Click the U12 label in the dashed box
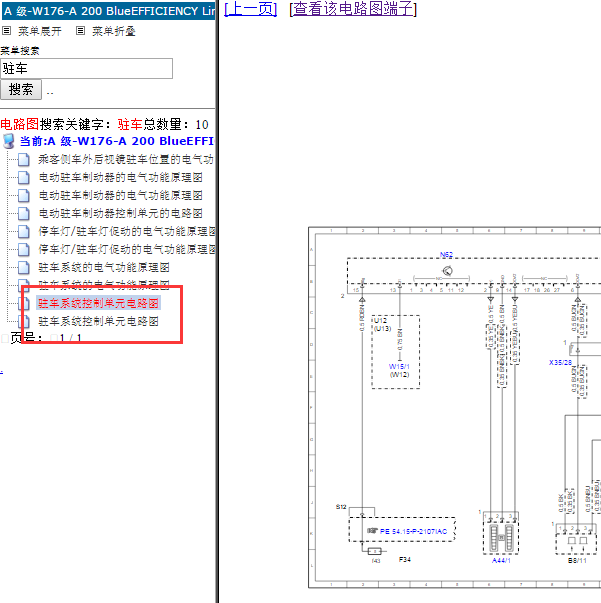The width and height of the screenshot is (601, 603). pyautogui.click(x=380, y=321)
